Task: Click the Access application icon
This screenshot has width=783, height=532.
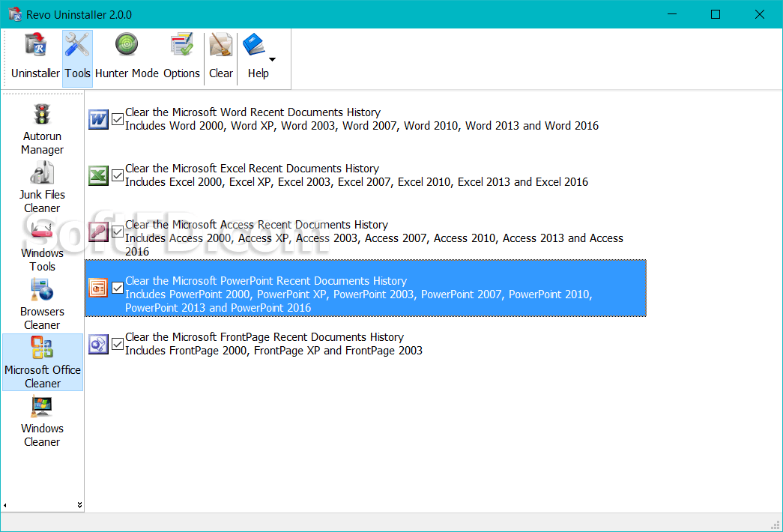Action: coord(98,232)
